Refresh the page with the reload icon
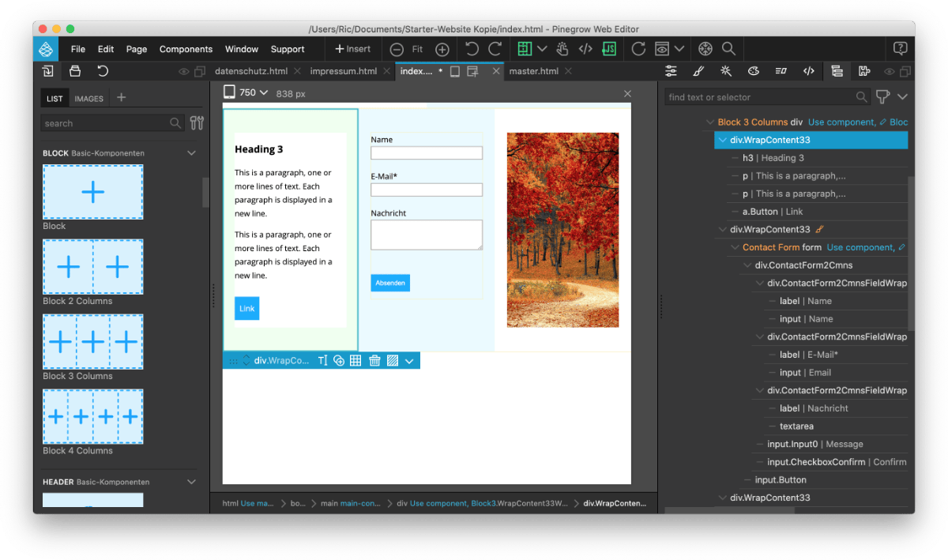This screenshot has height=560, width=948. [638, 49]
